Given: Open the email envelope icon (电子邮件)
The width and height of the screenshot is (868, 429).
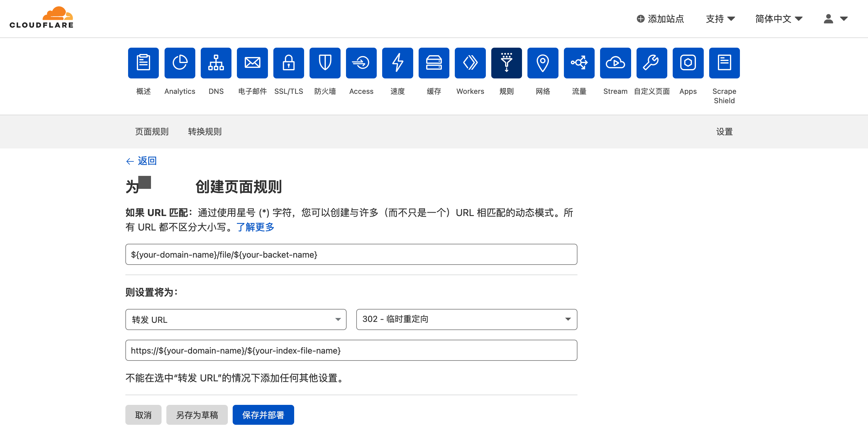Looking at the screenshot, I should (x=252, y=63).
